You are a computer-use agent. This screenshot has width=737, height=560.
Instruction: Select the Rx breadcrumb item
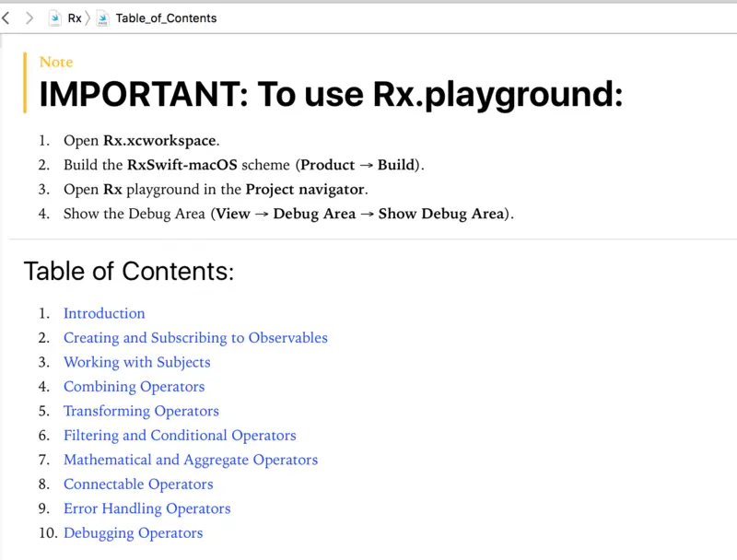[x=75, y=18]
